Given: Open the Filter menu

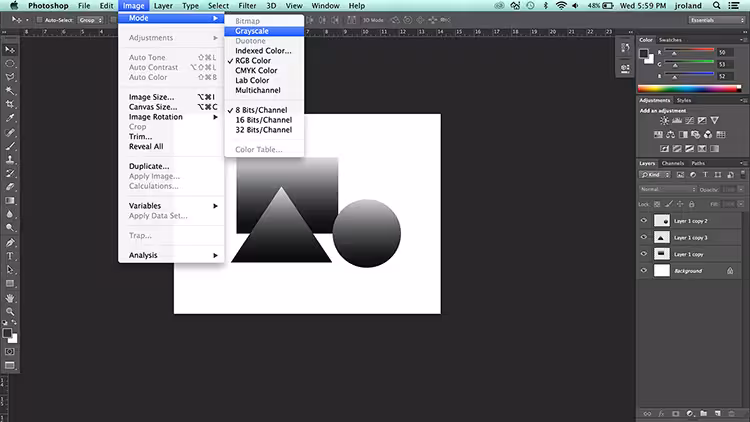Looking at the screenshot, I should click(x=247, y=6).
